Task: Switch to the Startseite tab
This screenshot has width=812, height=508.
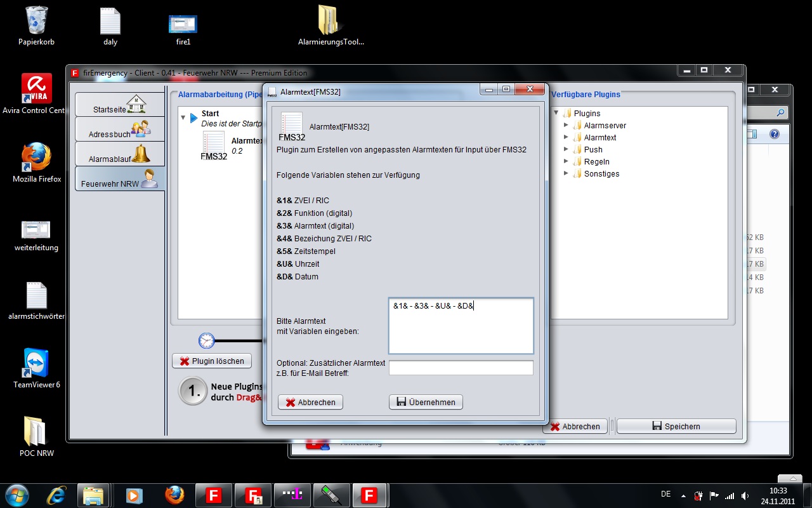Action: coord(119,105)
